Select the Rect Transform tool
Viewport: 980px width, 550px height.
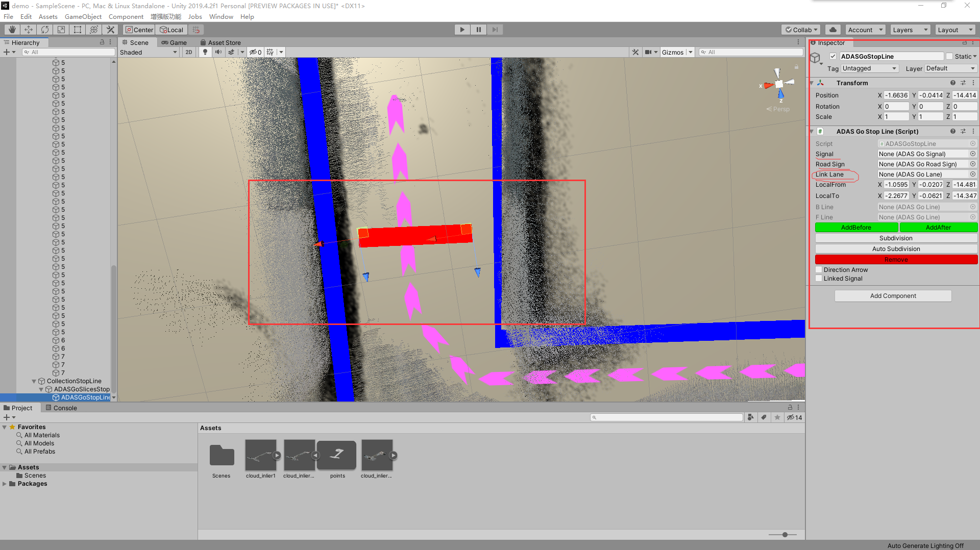pyautogui.click(x=77, y=29)
